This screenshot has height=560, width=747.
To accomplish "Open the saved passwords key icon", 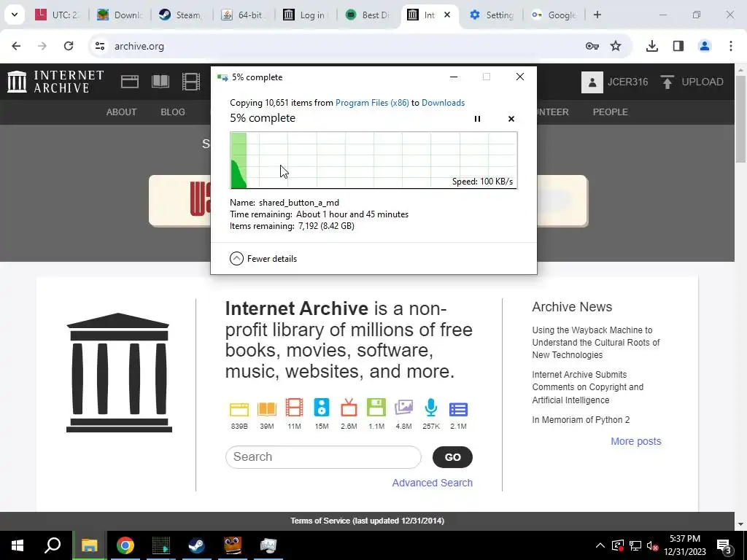I will [592, 46].
